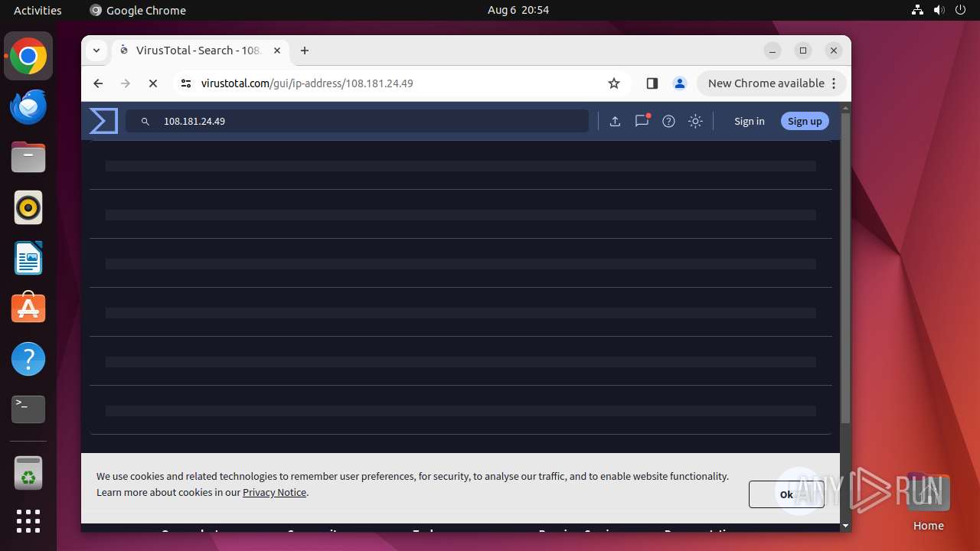
Task: Open the clock and calendar Aug 6 20:54
Action: click(x=518, y=10)
